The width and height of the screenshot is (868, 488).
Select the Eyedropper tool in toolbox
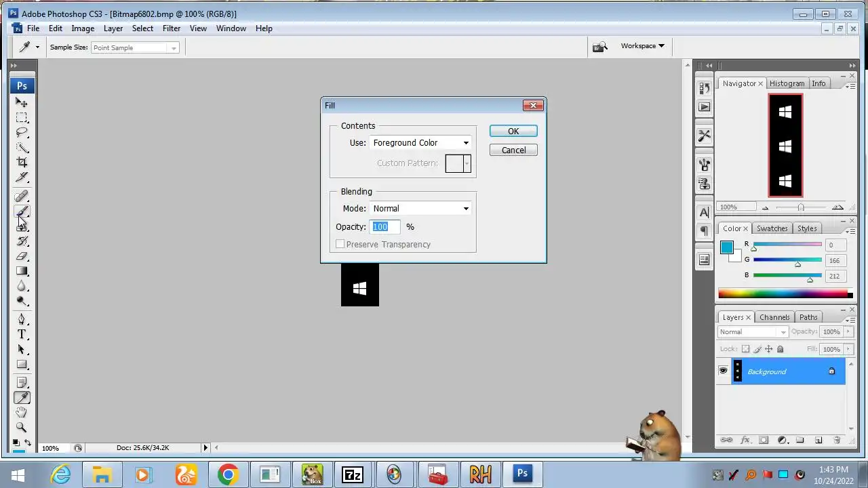(22, 398)
